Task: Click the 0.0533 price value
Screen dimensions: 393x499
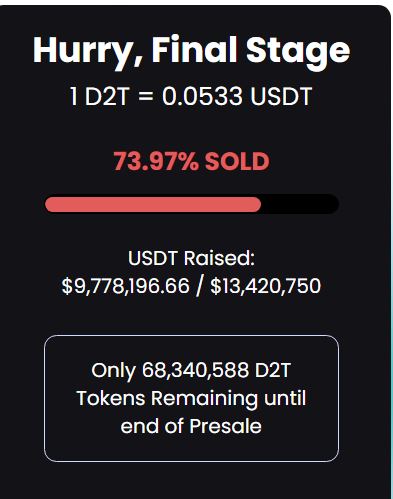Action: [x=202, y=97]
